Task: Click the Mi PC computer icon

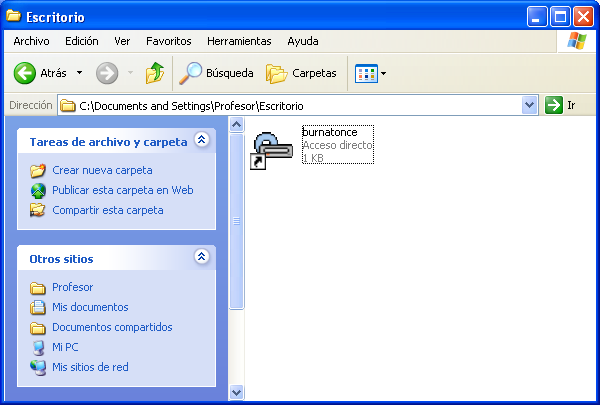Action: [x=38, y=347]
